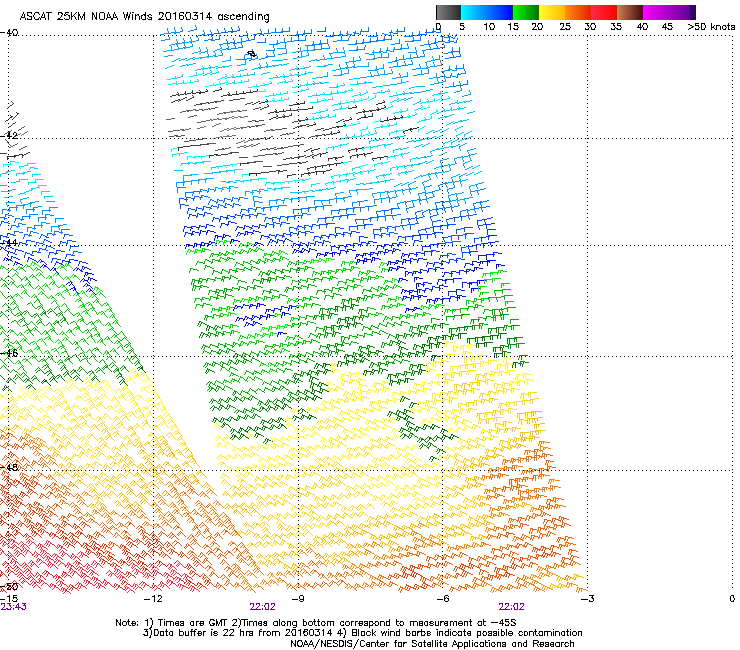740x650 pixels.
Task: Click the '>50 knots' legend label
Action: point(711,27)
